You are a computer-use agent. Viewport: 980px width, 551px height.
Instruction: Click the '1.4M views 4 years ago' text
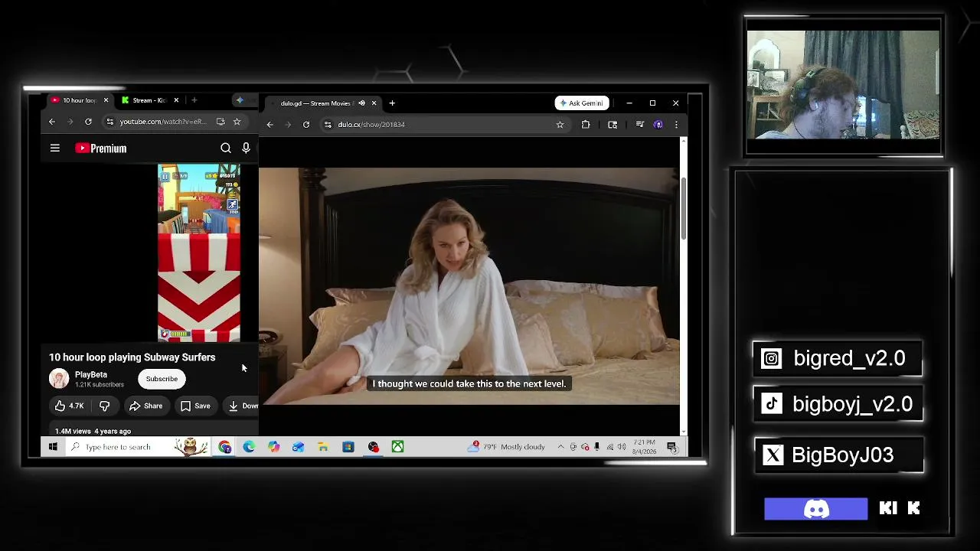pos(93,432)
